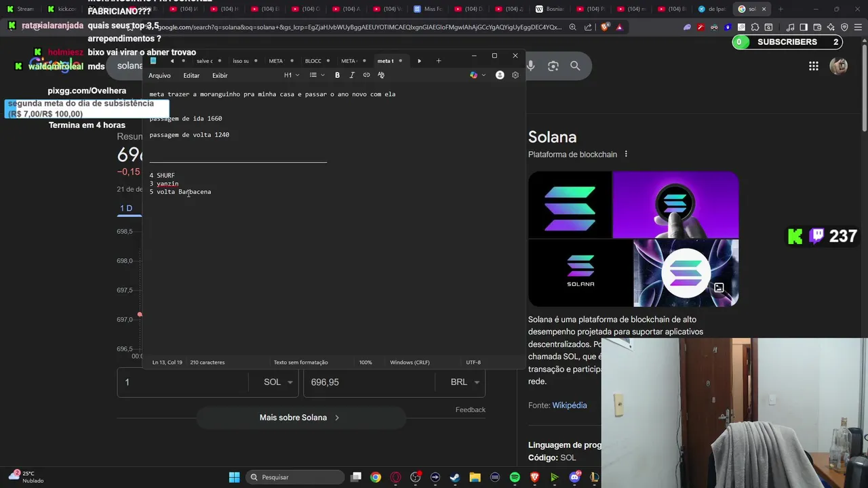Switch to the BLOCC Notepad tab
The width and height of the screenshot is (868, 488).
(313, 61)
